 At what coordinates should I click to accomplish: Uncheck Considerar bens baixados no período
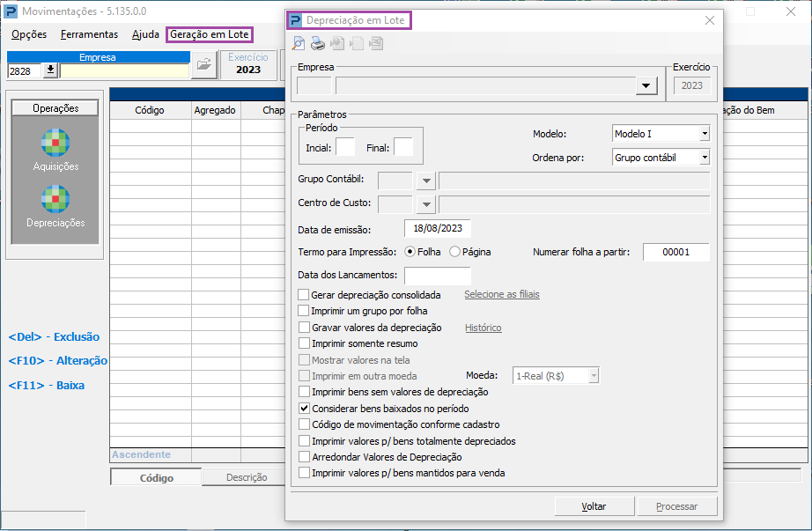pyautogui.click(x=304, y=409)
